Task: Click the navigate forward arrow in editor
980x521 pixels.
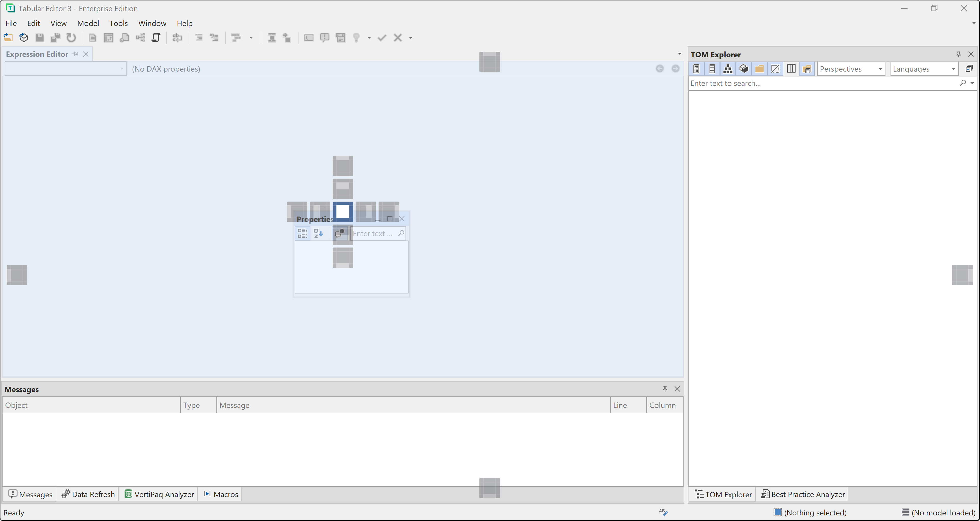Action: tap(675, 69)
